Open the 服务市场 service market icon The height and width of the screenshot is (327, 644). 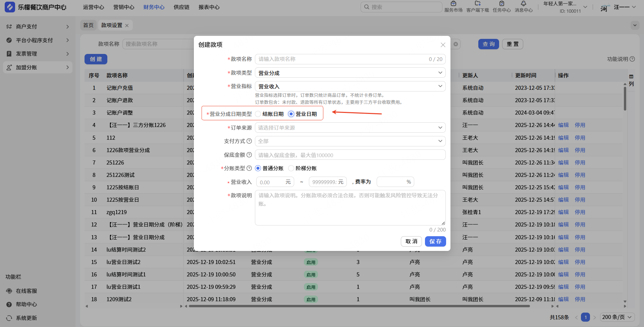[453, 4]
